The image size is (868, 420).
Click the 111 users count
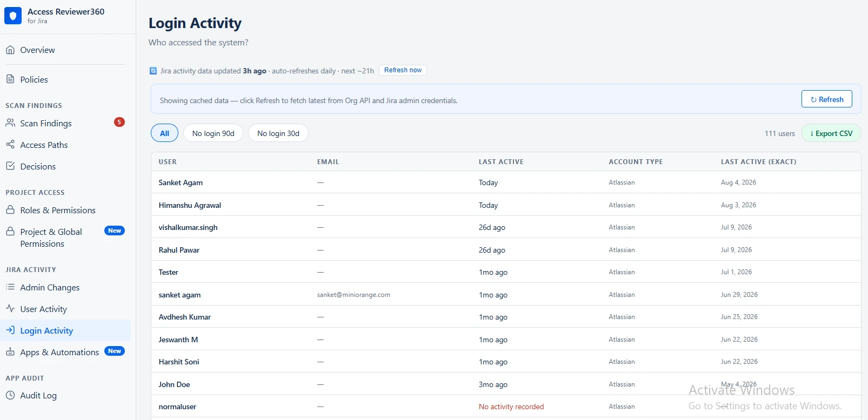779,133
